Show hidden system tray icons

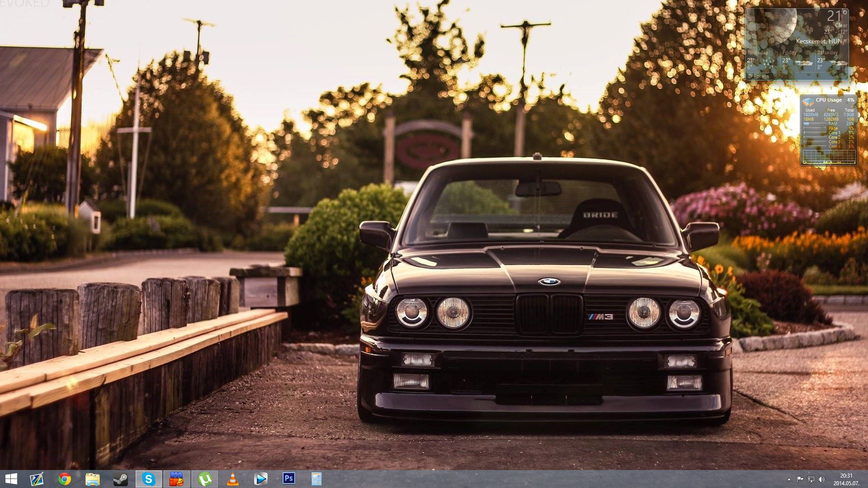coord(789,479)
